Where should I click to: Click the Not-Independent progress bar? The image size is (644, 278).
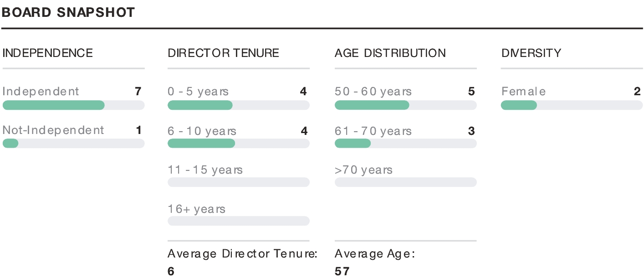pos(73,144)
